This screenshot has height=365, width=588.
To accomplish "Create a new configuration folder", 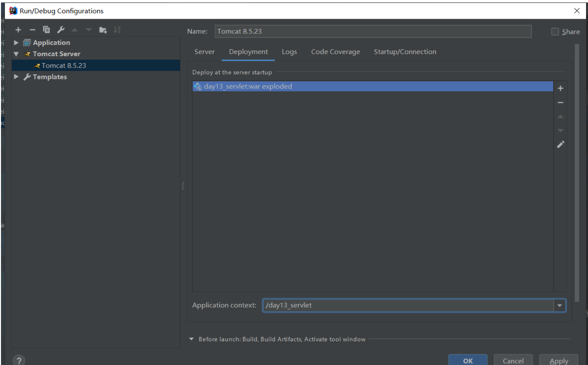I will click(x=103, y=30).
